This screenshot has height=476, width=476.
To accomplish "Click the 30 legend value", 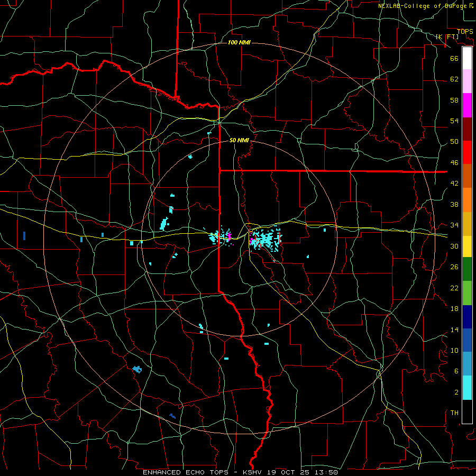I will point(454,246).
